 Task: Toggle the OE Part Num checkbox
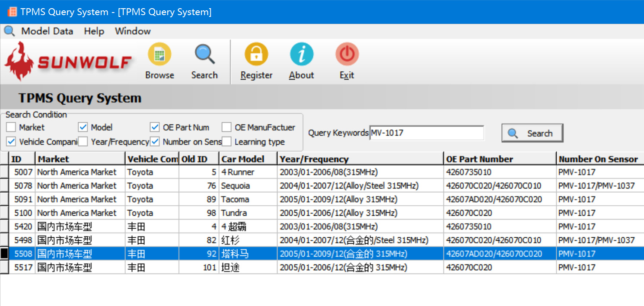[x=155, y=127]
